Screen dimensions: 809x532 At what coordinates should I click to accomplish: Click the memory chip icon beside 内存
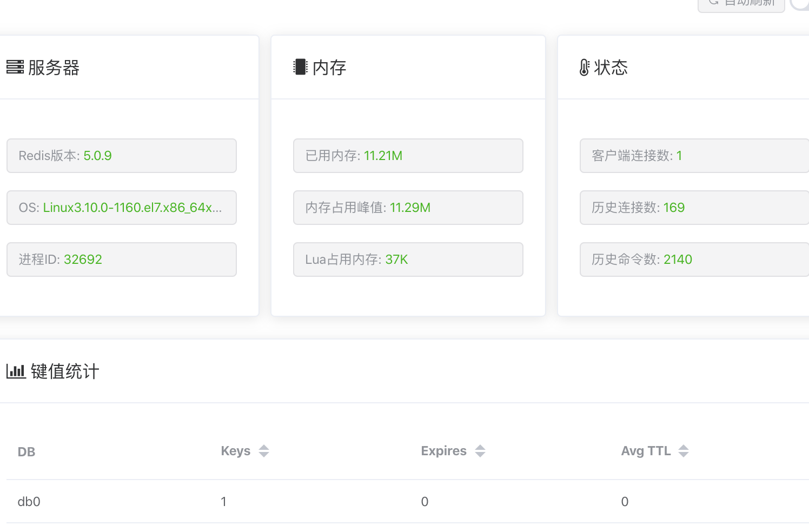point(300,67)
